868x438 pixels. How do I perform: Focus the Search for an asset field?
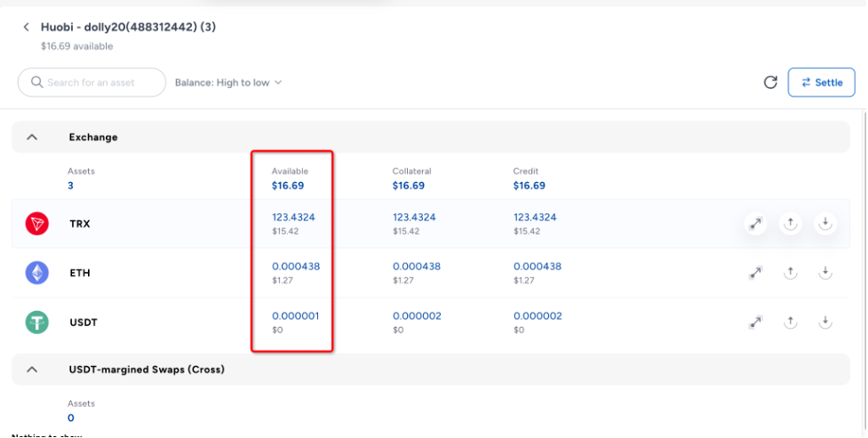tap(98, 83)
